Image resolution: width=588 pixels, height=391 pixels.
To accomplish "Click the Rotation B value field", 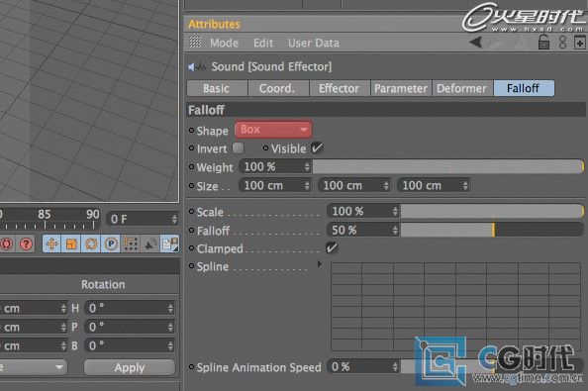I will tap(130, 345).
